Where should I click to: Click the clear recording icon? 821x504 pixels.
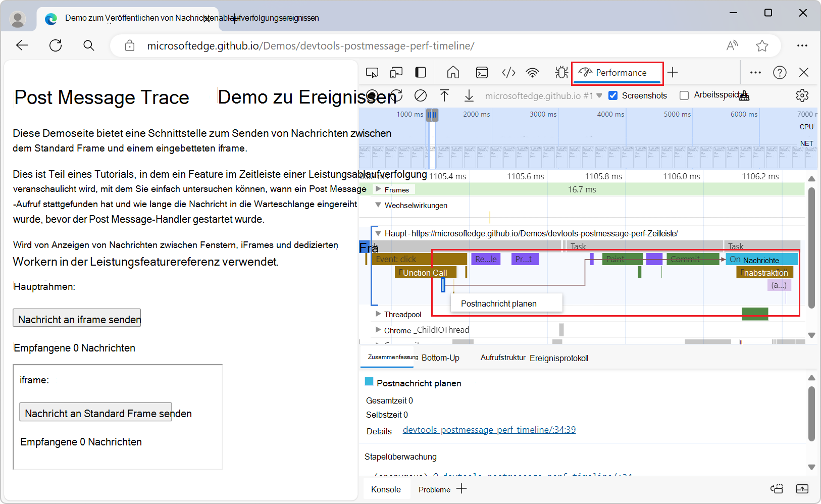coord(420,95)
